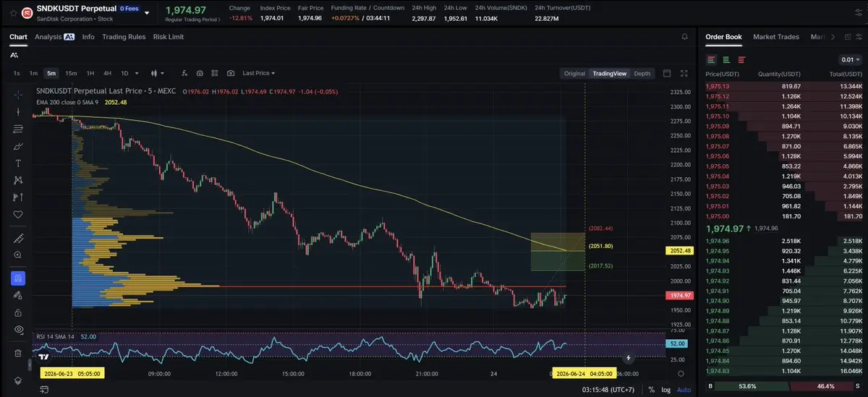The height and width of the screenshot is (397, 868).
Task: Open the Risk Limit tab
Action: pyautogui.click(x=169, y=36)
